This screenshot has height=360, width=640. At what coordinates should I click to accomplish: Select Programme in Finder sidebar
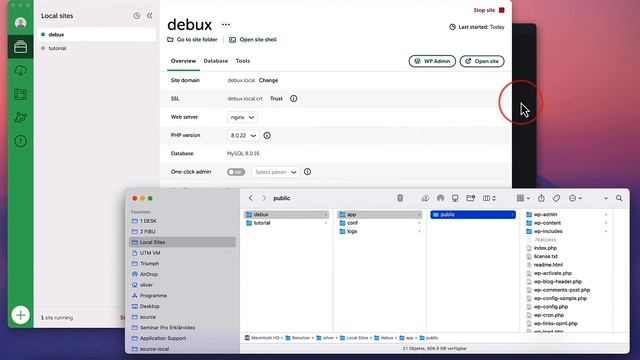(182, 296)
